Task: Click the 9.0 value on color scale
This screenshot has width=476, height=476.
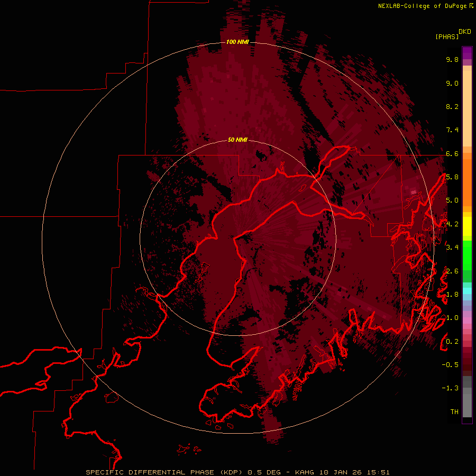Action: pos(452,83)
